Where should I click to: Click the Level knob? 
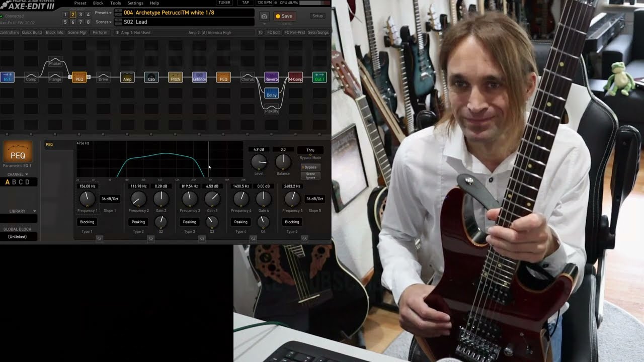[x=259, y=162]
